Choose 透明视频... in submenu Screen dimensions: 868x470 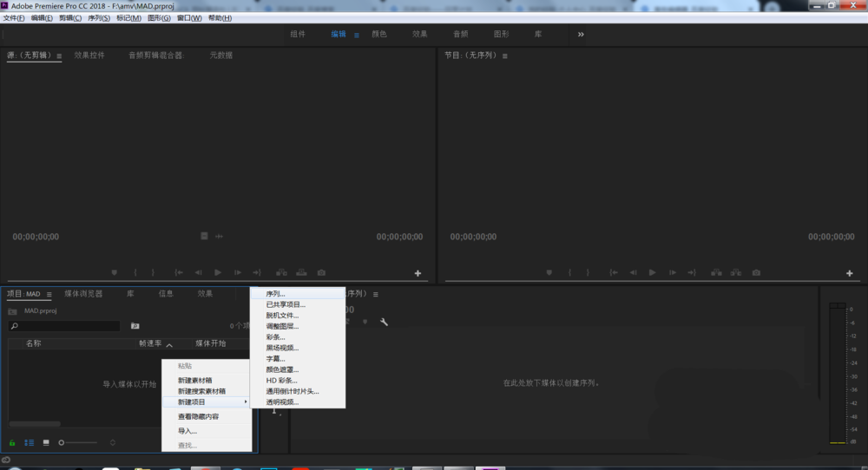point(298,402)
